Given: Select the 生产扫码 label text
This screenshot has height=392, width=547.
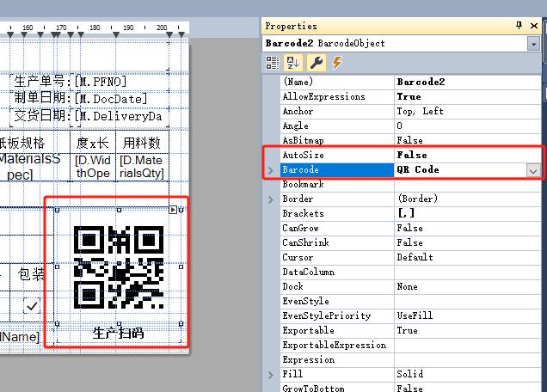Looking at the screenshot, I should pos(118,333).
